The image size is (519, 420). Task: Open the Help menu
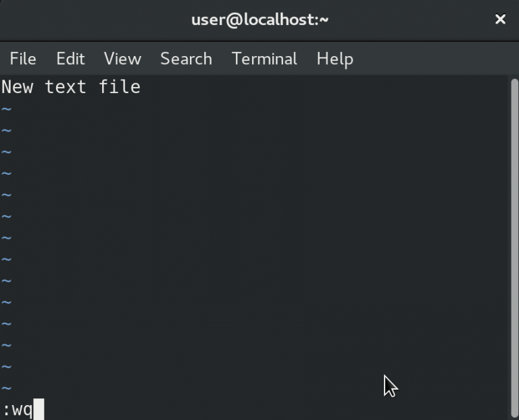coord(335,59)
